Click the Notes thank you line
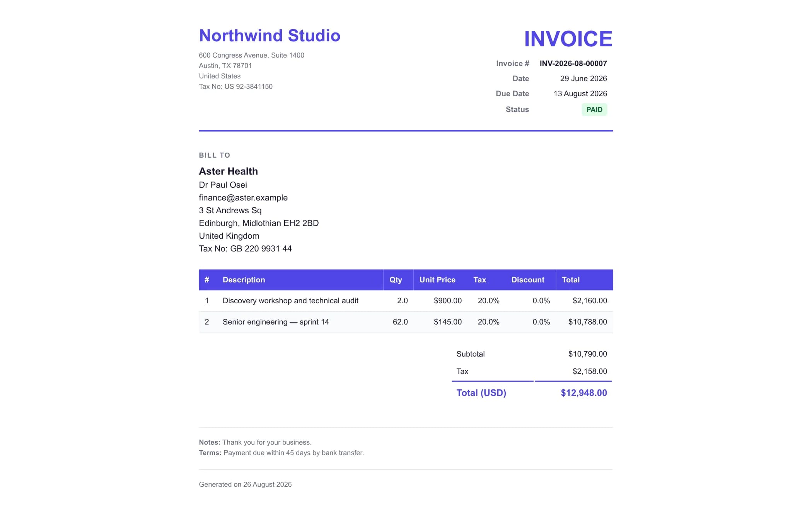812x513 pixels. tap(255, 442)
